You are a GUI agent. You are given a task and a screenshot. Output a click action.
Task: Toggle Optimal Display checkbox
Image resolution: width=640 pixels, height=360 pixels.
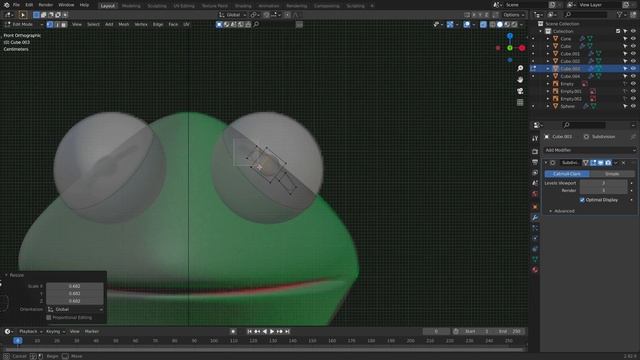[x=582, y=200]
